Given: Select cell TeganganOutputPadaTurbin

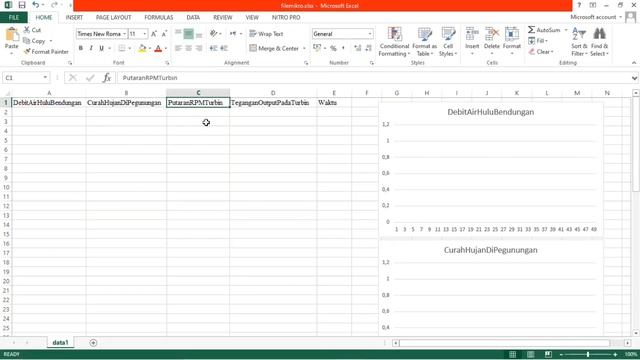Looking at the screenshot, I should point(273,102).
